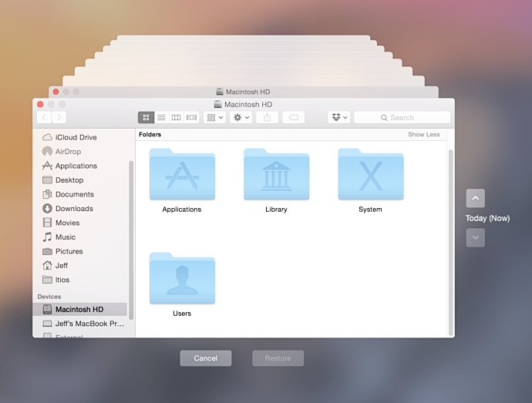
Task: Click the Edit Tags toolbar icon
Action: (293, 118)
